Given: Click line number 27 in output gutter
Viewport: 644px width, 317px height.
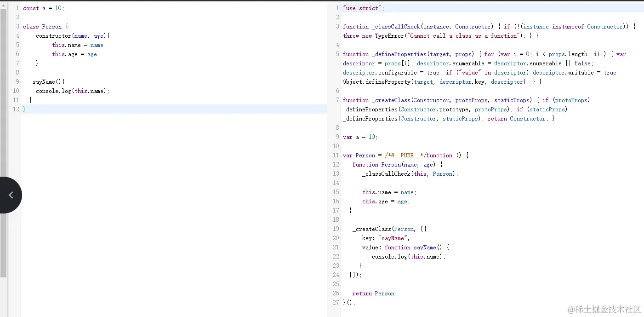Looking at the screenshot, I should point(336,303).
